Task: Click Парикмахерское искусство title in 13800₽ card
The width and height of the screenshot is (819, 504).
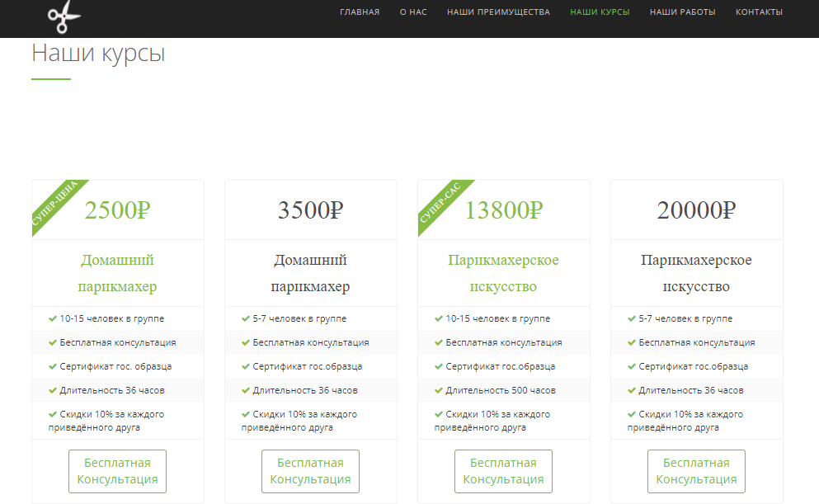Action: coord(503,273)
